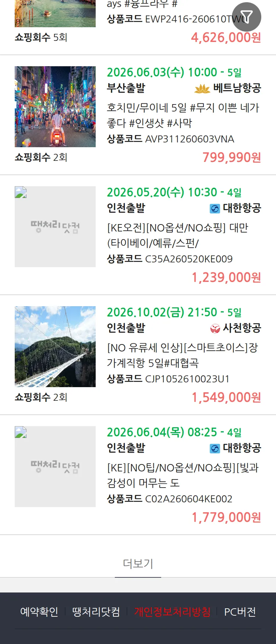Image resolution: width=276 pixels, height=644 pixels.
Task: Click Korean Air logo on 06.04 listing
Action: tap(215, 449)
